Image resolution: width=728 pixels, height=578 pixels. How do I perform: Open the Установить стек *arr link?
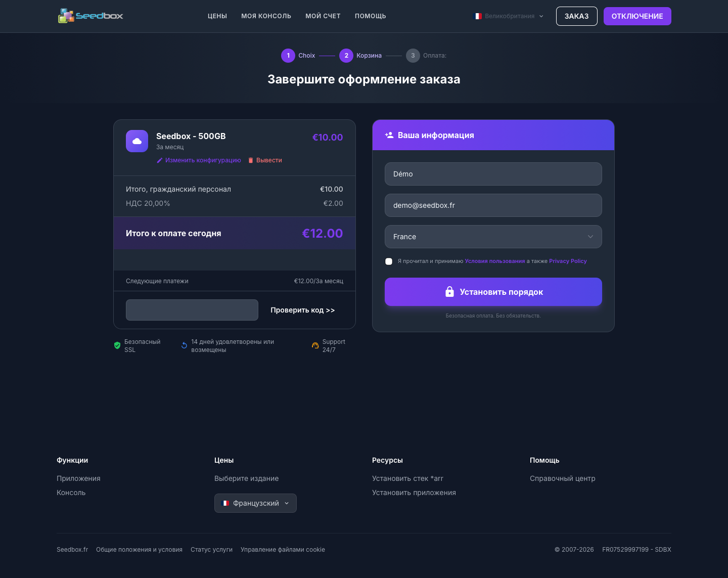pyautogui.click(x=407, y=478)
